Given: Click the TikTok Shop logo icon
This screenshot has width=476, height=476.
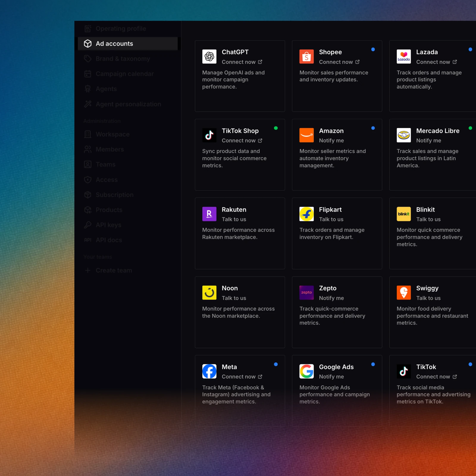Looking at the screenshot, I should pyautogui.click(x=209, y=135).
